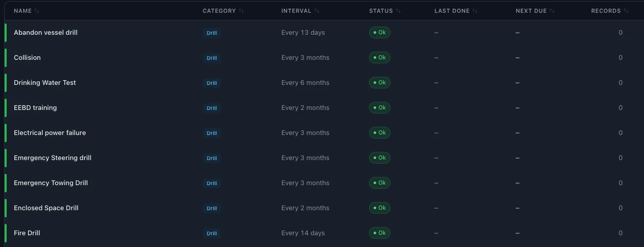Open the Collision drill row
Viewport: 644px width, 247px height.
(324, 58)
